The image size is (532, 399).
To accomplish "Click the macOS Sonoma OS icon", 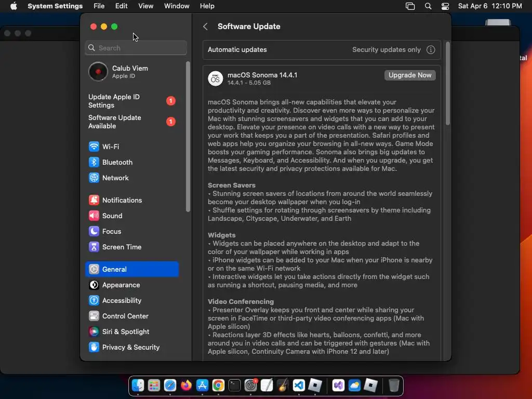I will point(216,78).
